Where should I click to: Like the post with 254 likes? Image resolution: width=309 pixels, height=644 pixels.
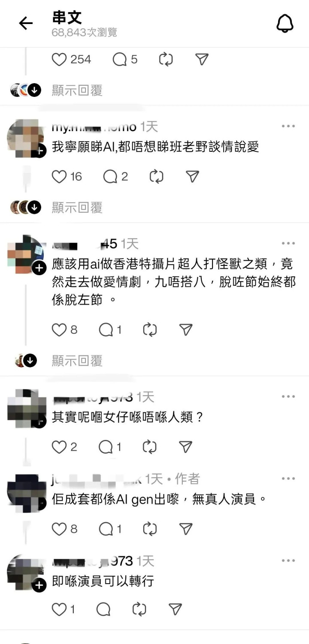[59, 60]
